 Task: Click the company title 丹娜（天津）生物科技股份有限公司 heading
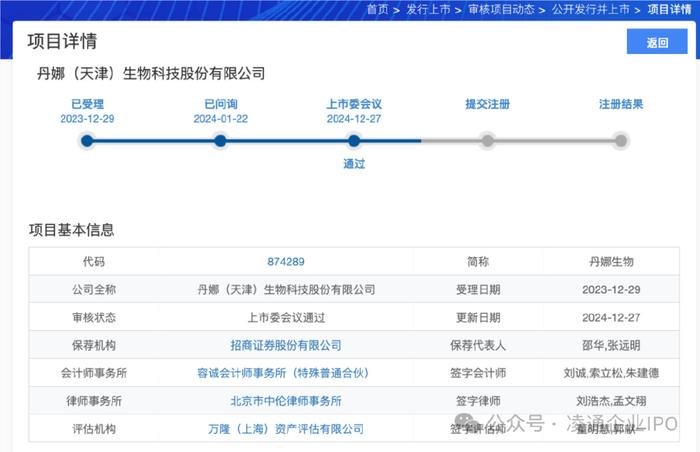point(151,73)
